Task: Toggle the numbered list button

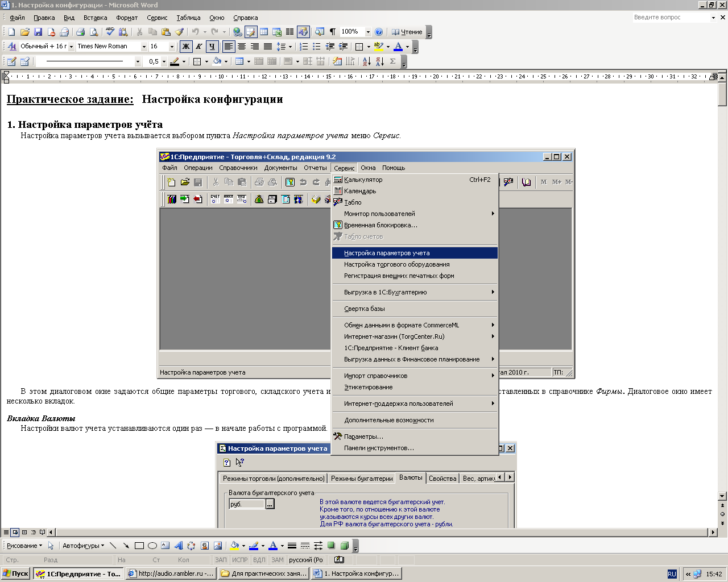Action: click(x=304, y=47)
